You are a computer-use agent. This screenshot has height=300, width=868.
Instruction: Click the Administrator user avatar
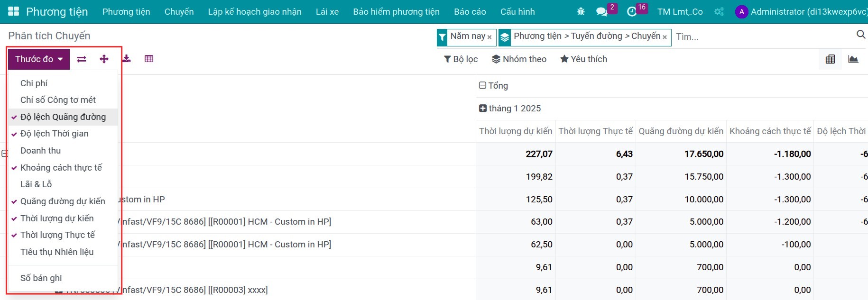pyautogui.click(x=741, y=12)
